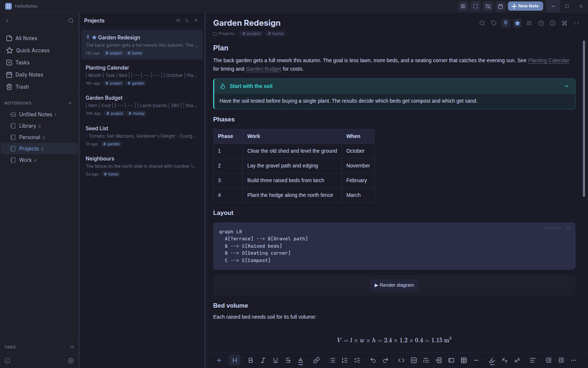Add a note with the Projects plus icon
This screenshot has height=368, width=588.
click(196, 21)
